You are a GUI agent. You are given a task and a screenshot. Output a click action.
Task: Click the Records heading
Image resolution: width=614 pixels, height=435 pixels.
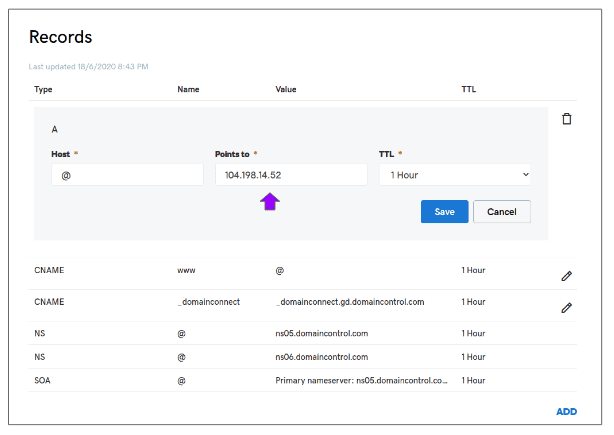[60, 37]
